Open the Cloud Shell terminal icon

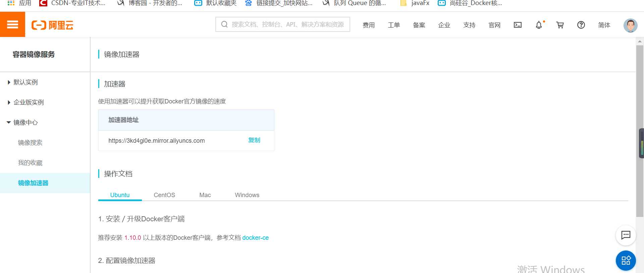click(518, 25)
